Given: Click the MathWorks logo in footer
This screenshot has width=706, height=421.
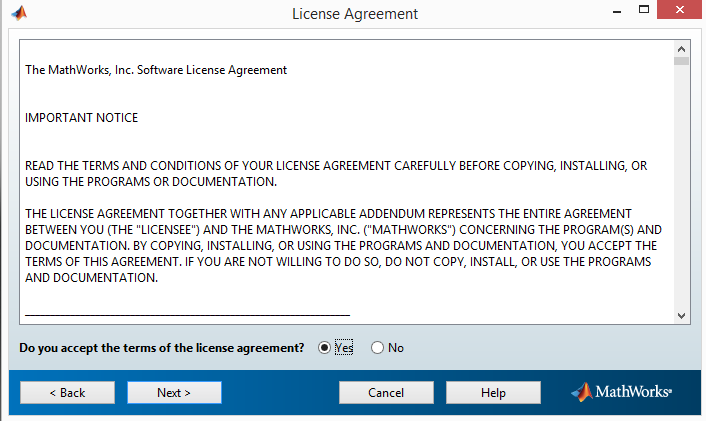Looking at the screenshot, I should (x=621, y=392).
